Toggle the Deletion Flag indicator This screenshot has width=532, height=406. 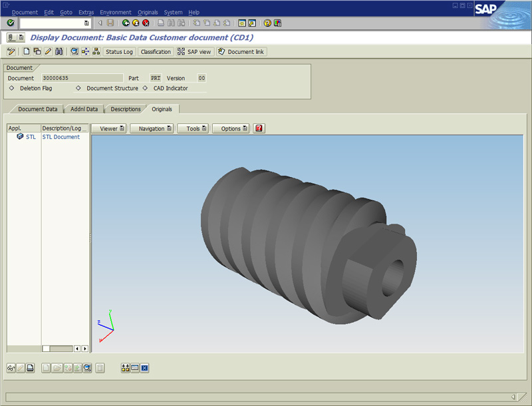(x=11, y=88)
